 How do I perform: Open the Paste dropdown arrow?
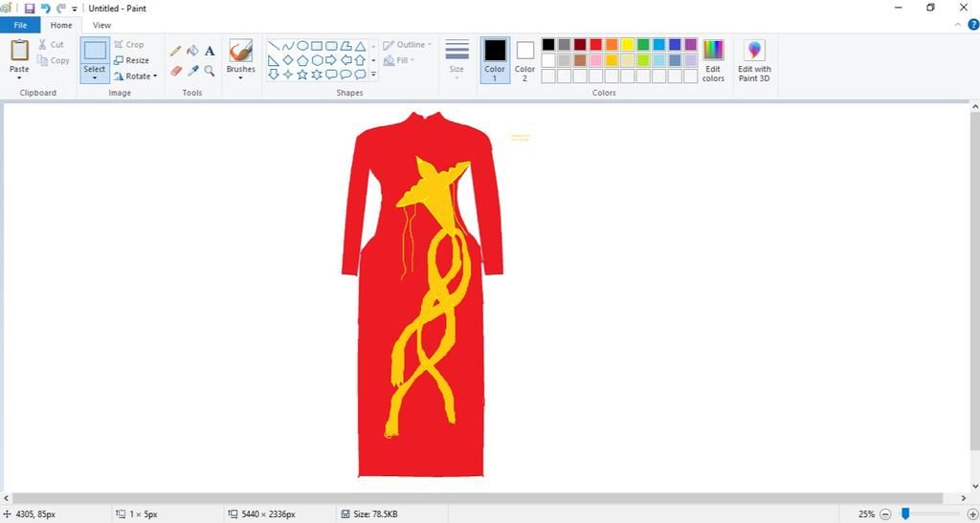19,78
